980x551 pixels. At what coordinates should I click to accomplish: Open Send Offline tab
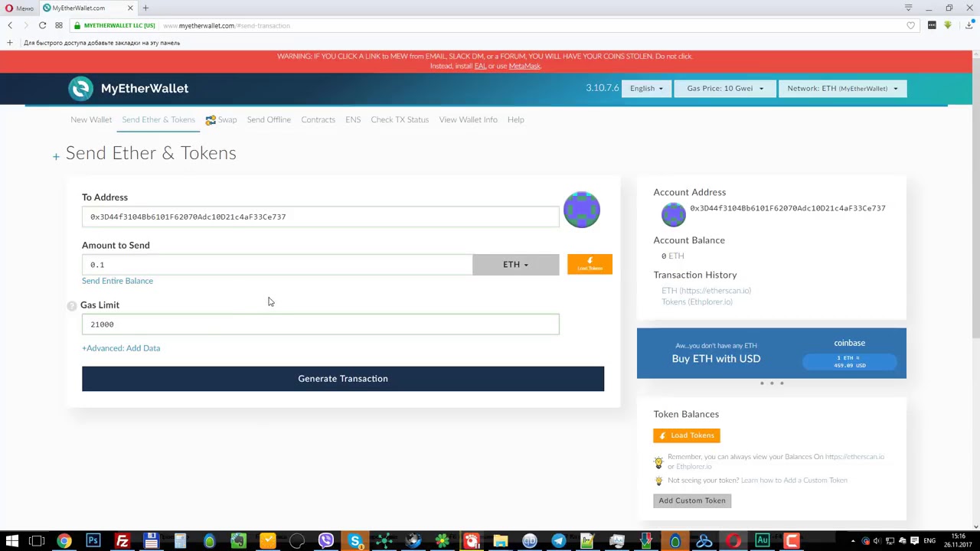coord(269,119)
